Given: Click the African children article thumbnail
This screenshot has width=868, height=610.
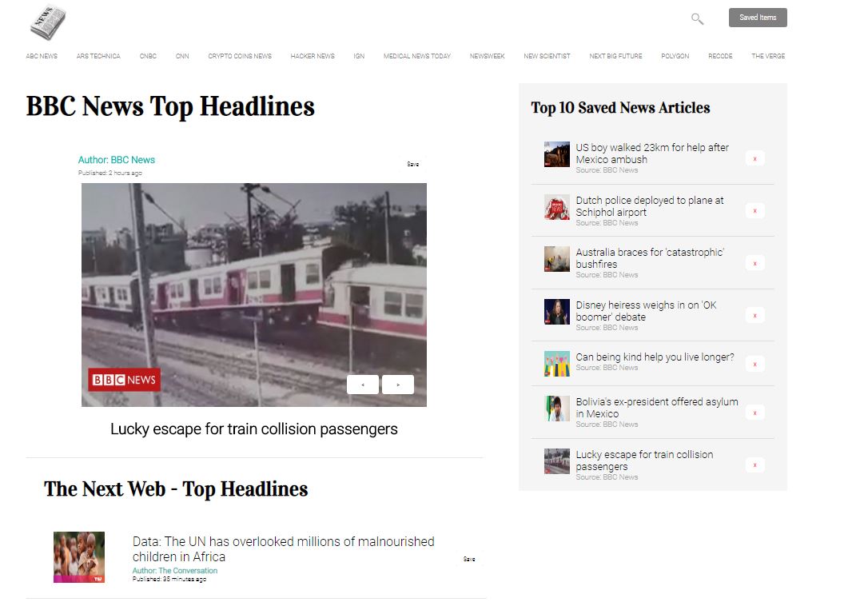Looking at the screenshot, I should point(79,557).
